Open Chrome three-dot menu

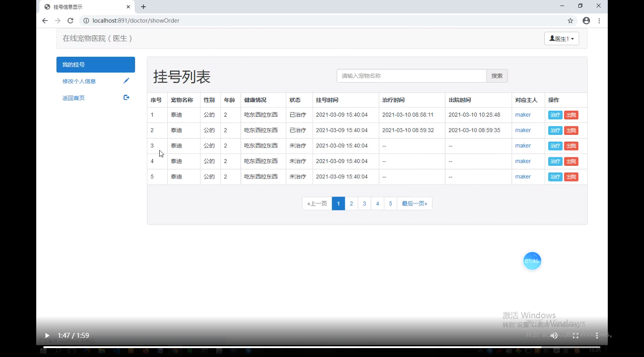click(599, 21)
